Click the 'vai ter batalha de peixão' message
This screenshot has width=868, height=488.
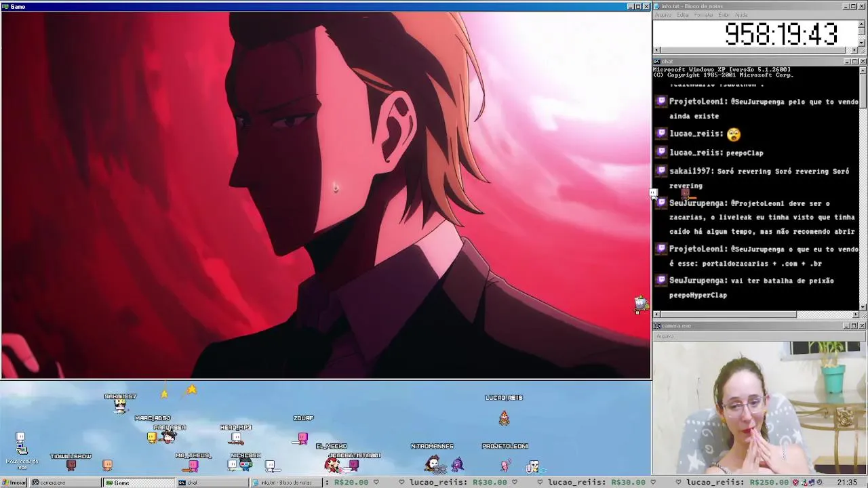pos(782,281)
